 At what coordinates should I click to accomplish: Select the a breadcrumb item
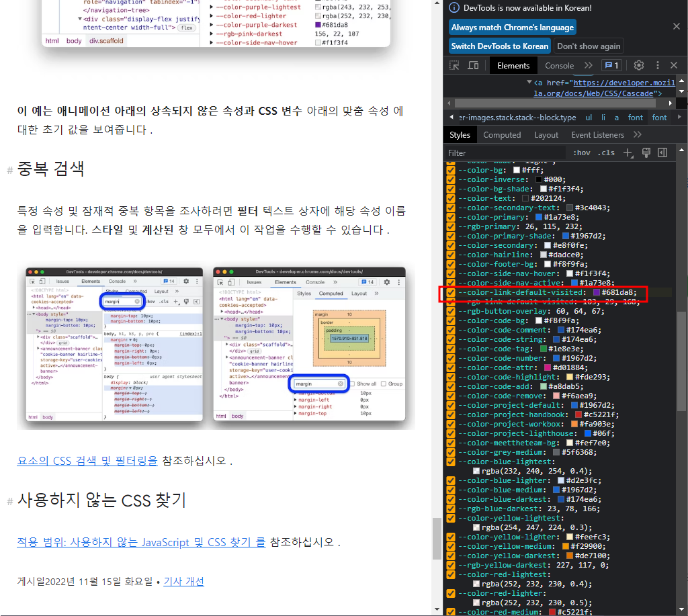pos(617,117)
